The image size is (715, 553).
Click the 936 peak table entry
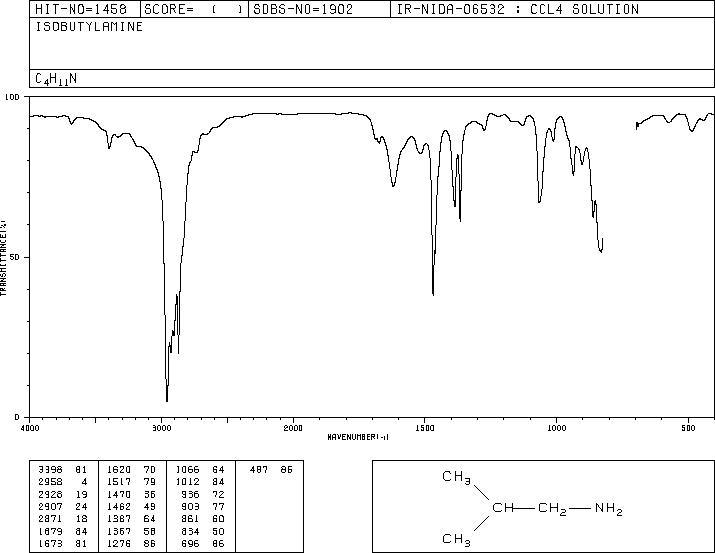click(x=203, y=494)
